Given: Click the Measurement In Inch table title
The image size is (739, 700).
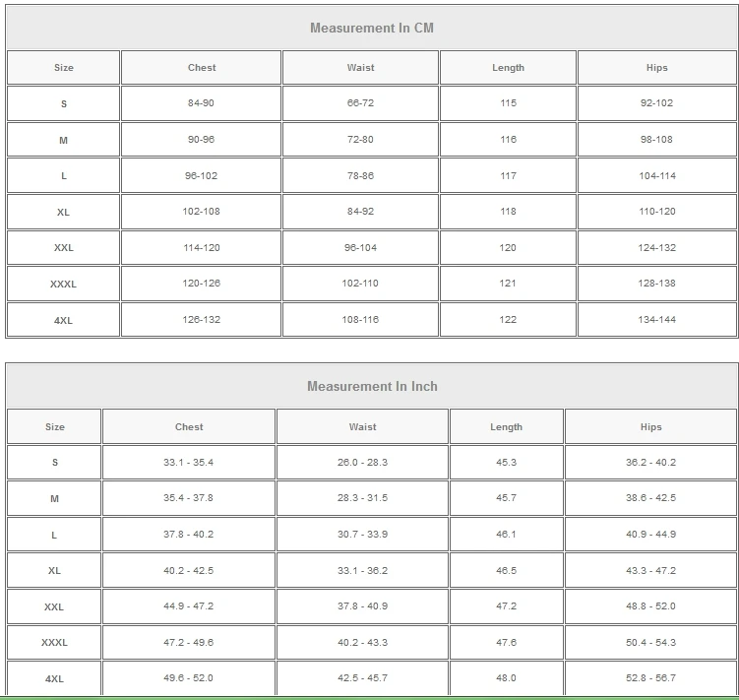Looking at the screenshot, I should click(x=371, y=386).
